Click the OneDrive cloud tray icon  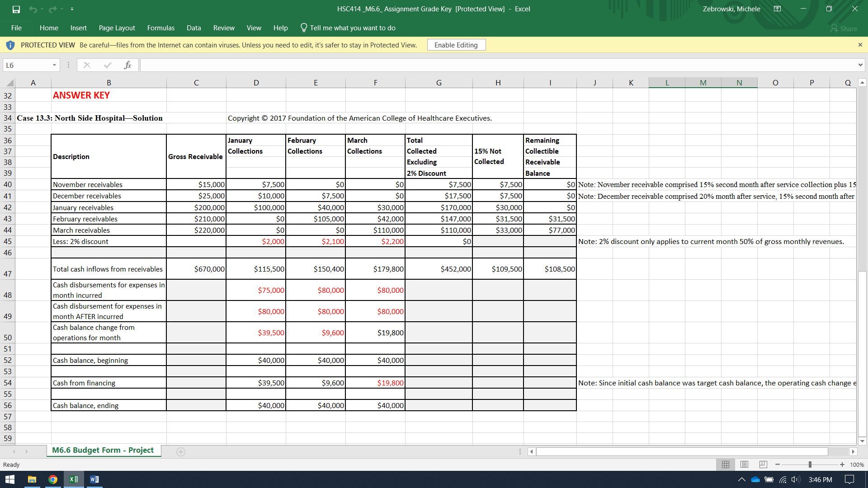tap(755, 479)
